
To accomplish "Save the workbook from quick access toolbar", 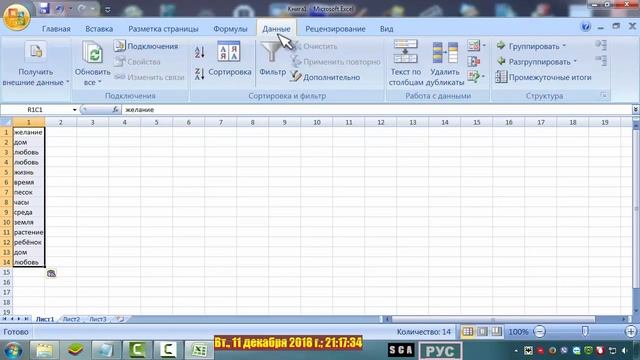I will (x=44, y=9).
